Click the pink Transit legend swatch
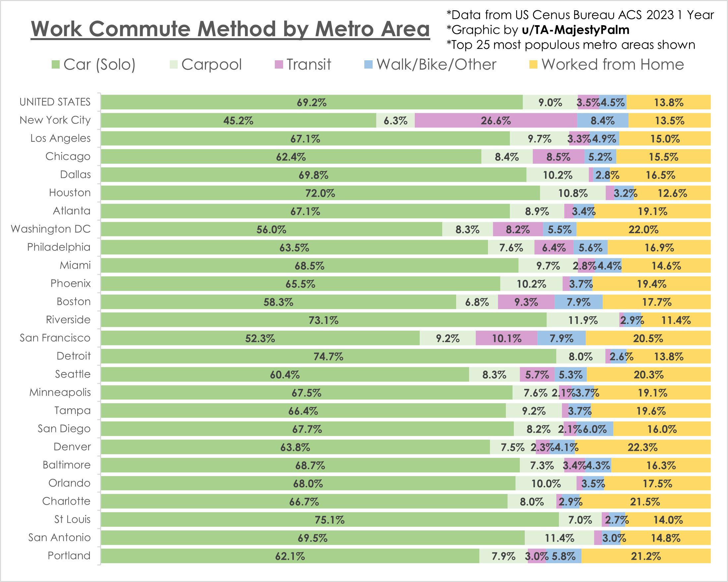Image resolution: width=728 pixels, height=582 pixels. click(x=279, y=65)
